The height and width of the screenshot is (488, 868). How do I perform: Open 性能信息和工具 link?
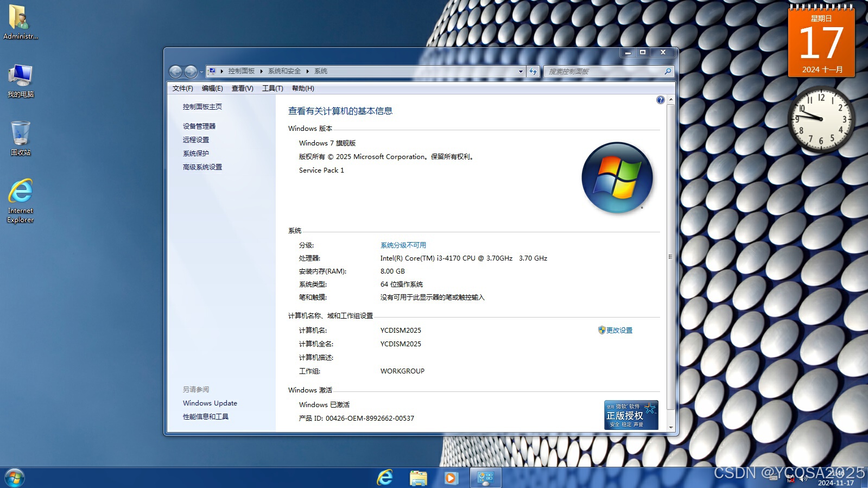coord(206,417)
